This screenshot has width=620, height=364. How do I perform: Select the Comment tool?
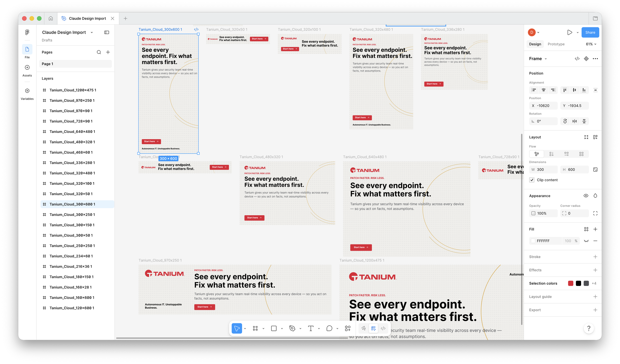pyautogui.click(x=329, y=328)
